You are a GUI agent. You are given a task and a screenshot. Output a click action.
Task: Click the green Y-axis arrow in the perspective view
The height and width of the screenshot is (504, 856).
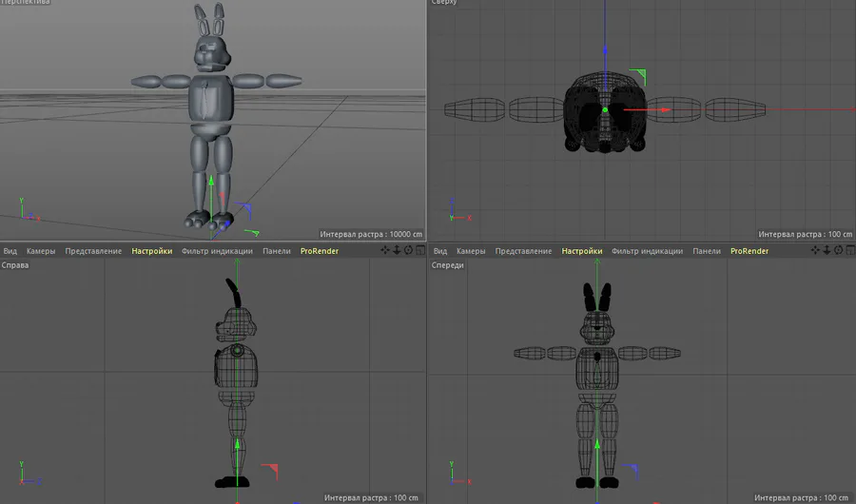tap(211, 180)
